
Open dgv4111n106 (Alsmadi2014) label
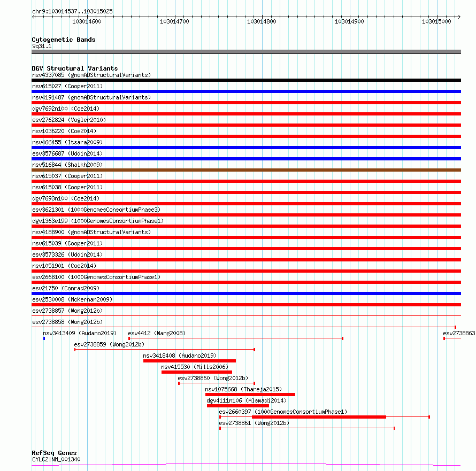247,400
